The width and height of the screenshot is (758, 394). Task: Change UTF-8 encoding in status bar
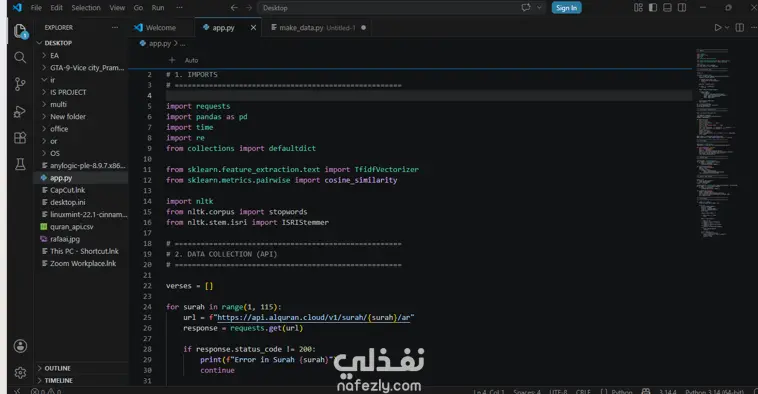(x=558, y=391)
